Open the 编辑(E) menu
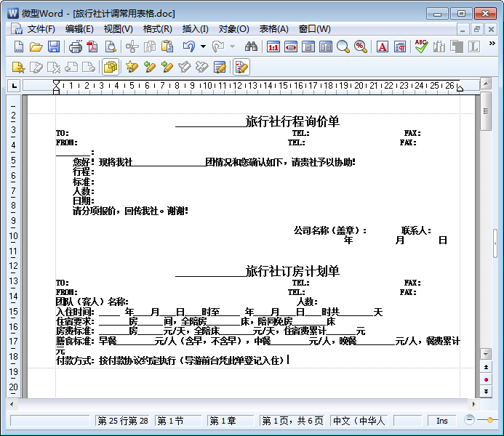504x436 pixels. (79, 29)
